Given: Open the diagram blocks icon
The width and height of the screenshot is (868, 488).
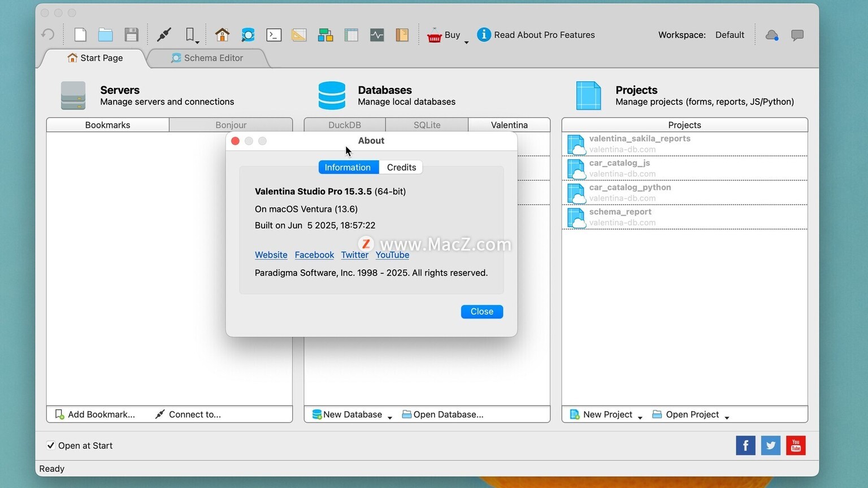Looking at the screenshot, I should pyautogui.click(x=325, y=34).
